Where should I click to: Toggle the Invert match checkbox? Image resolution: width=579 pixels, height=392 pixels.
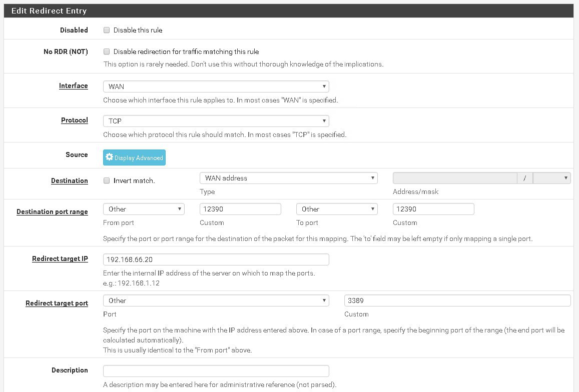107,180
